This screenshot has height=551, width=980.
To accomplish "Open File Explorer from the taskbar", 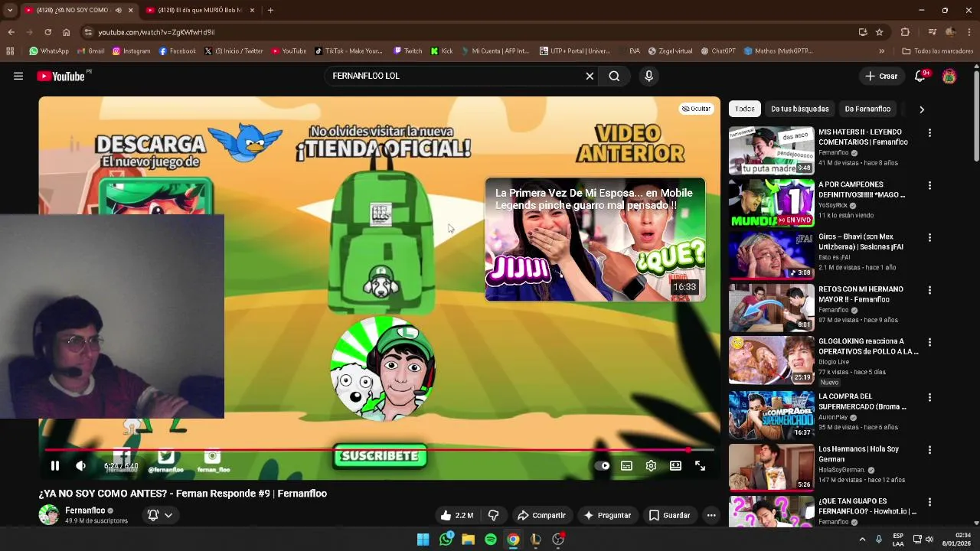I will click(x=468, y=540).
